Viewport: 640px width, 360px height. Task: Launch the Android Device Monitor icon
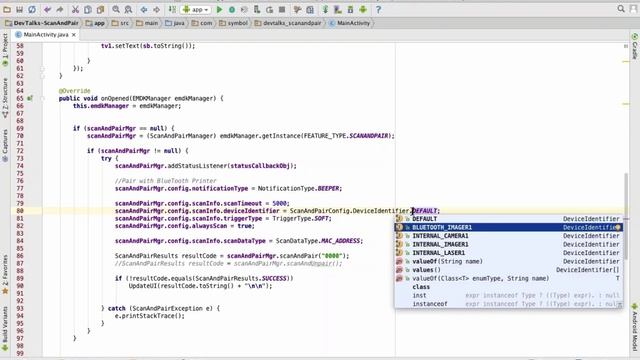point(363,9)
